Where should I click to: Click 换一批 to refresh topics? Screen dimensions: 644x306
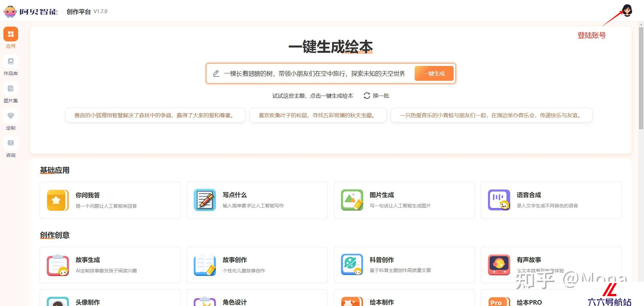point(381,96)
